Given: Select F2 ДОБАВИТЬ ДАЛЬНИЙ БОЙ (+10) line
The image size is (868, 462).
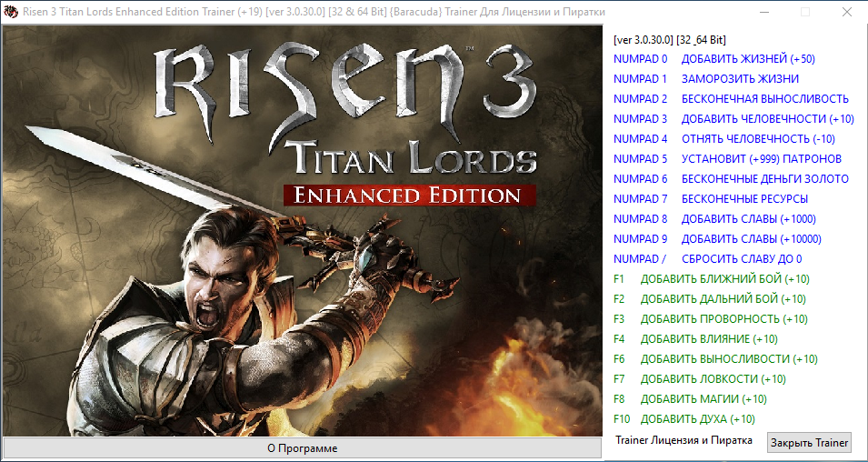Looking at the screenshot, I should (x=710, y=298).
